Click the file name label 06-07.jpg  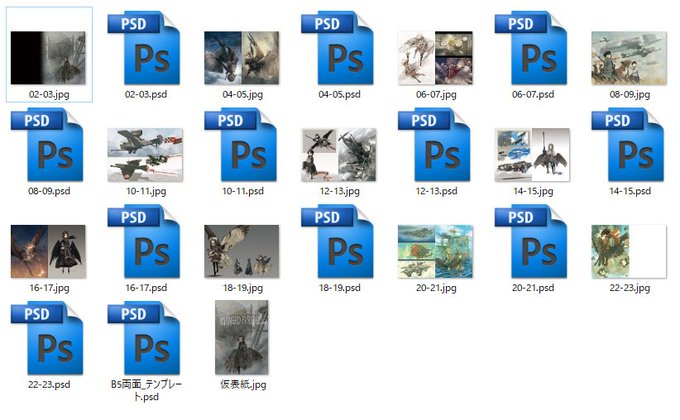coord(436,94)
